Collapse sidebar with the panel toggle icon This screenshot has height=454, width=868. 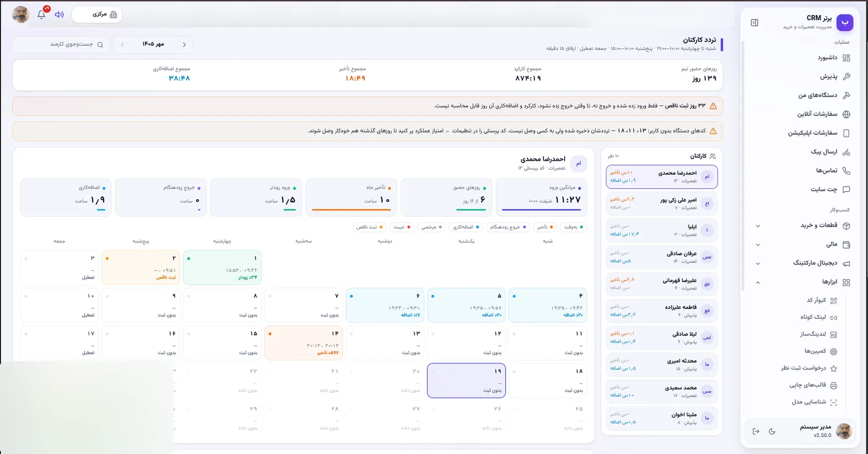tap(755, 22)
